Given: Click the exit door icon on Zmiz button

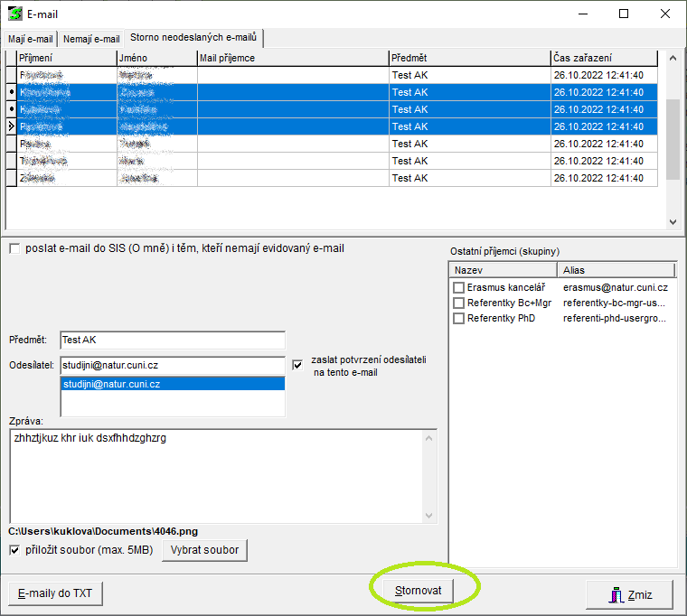Looking at the screenshot, I should (x=617, y=594).
